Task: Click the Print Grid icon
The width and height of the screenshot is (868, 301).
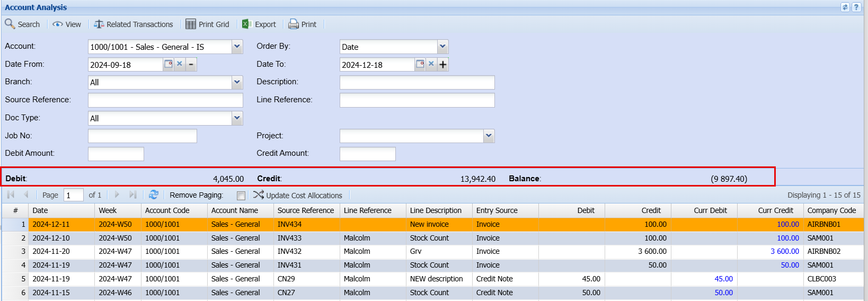Action: (x=207, y=24)
